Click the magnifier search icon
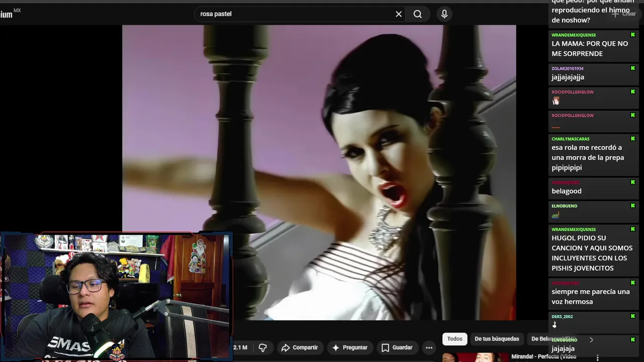 (418, 14)
